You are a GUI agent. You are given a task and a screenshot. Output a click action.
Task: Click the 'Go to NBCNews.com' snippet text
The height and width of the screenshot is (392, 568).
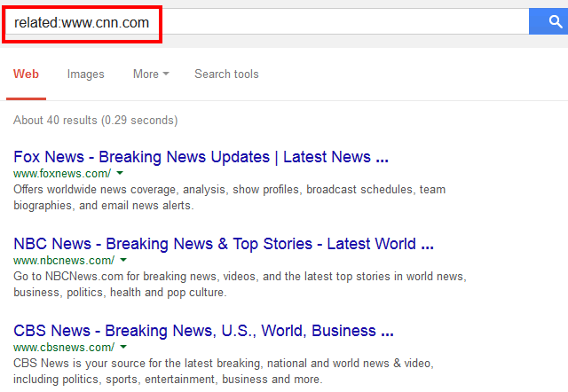click(x=240, y=285)
